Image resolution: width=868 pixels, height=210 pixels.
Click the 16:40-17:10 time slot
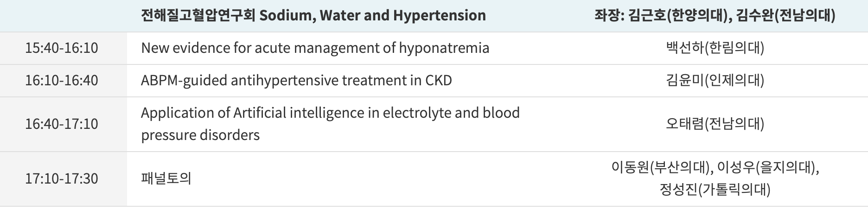62,124
